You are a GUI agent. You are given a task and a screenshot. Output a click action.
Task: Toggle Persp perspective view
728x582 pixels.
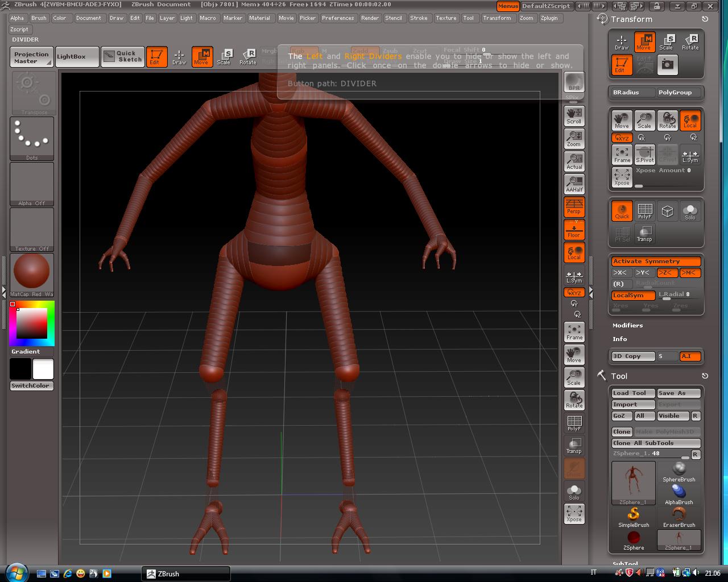pos(574,207)
